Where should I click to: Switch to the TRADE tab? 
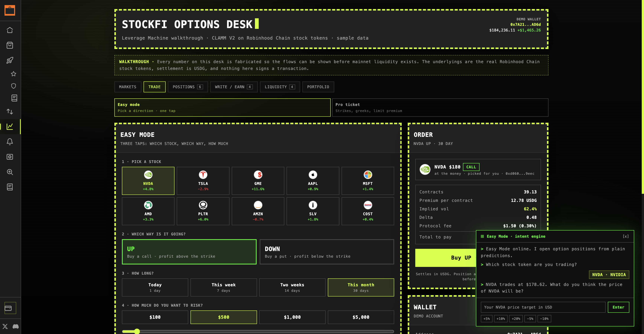(154, 87)
